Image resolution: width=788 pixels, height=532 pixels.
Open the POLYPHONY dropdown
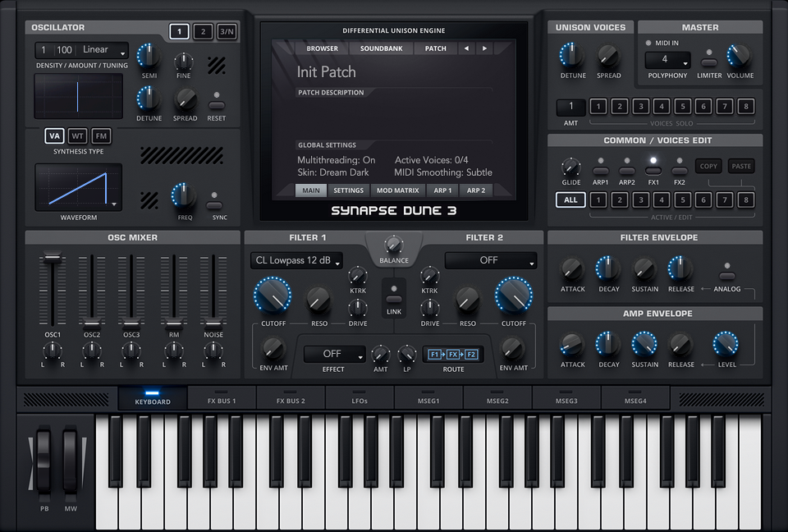click(667, 60)
